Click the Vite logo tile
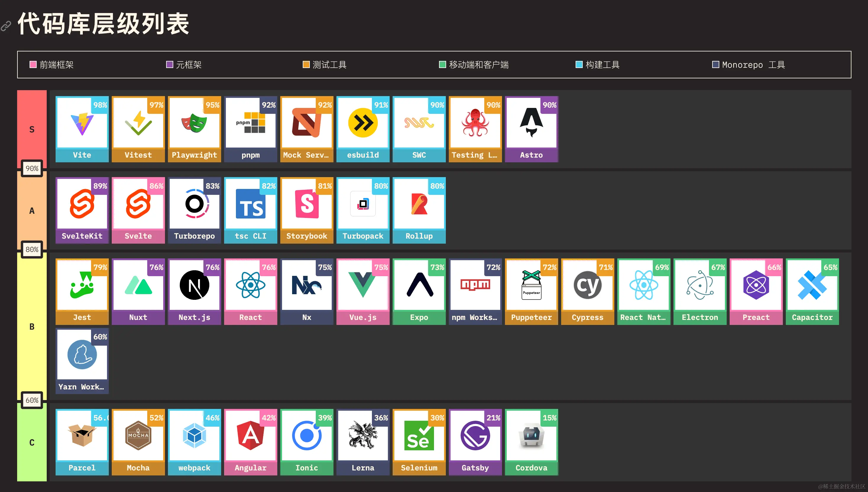Screen dimensions: 868x492 82,124
